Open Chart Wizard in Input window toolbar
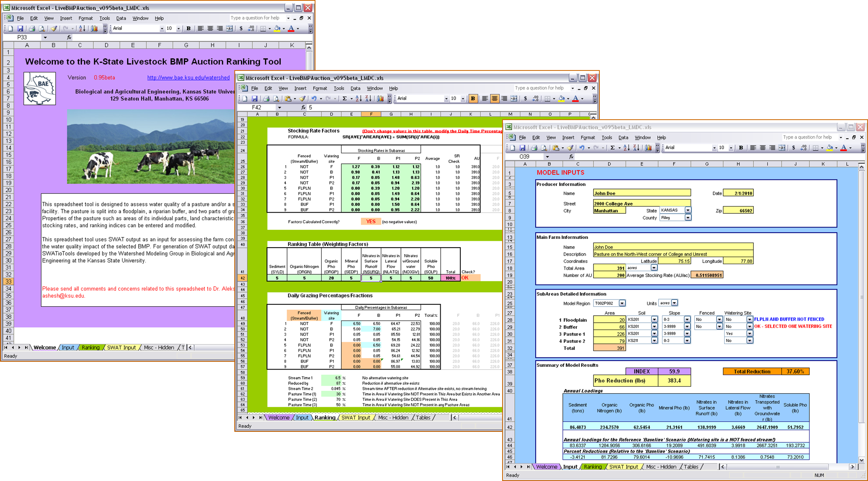The height and width of the screenshot is (481, 868). 648,148
